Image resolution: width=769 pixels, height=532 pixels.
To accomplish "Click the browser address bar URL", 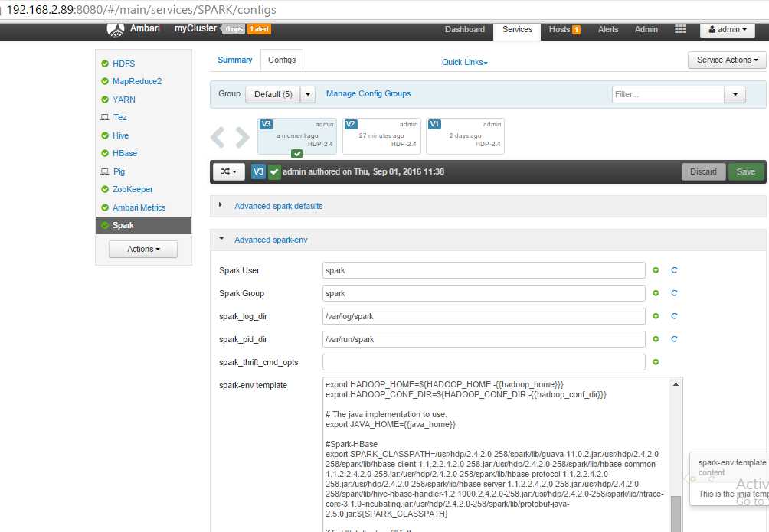I will point(141,10).
